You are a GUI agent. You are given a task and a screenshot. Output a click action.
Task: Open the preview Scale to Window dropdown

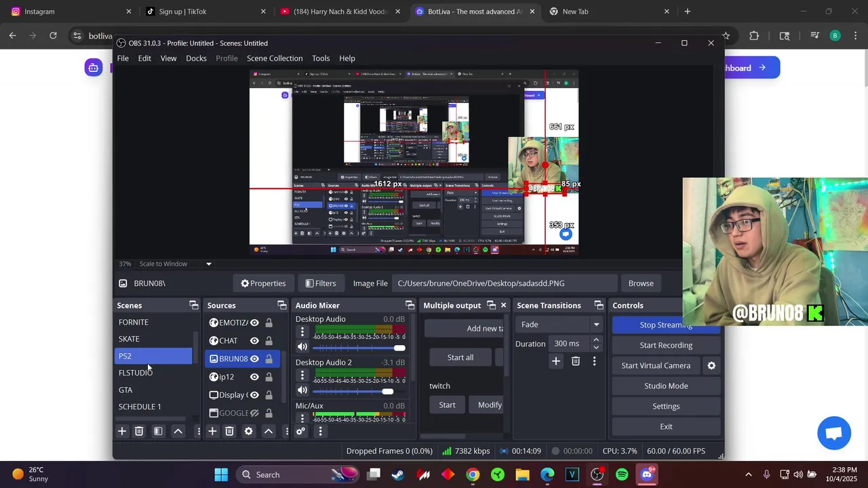coord(208,264)
